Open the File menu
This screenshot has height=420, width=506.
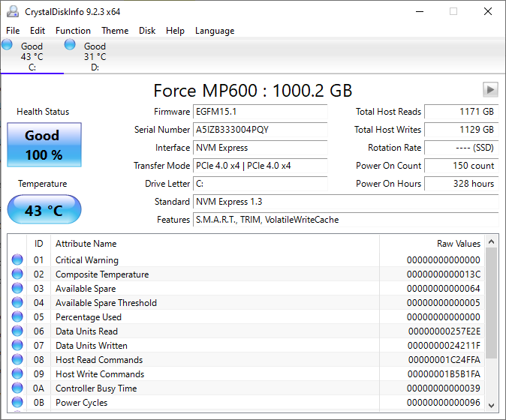coord(13,31)
